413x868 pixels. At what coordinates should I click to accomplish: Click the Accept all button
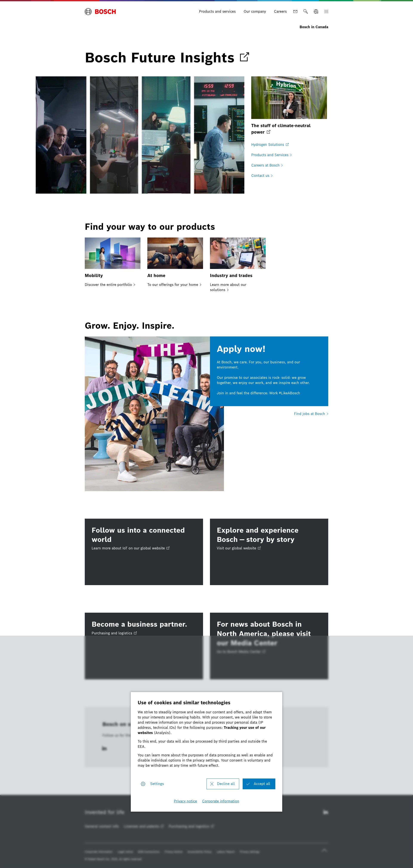coord(259,784)
